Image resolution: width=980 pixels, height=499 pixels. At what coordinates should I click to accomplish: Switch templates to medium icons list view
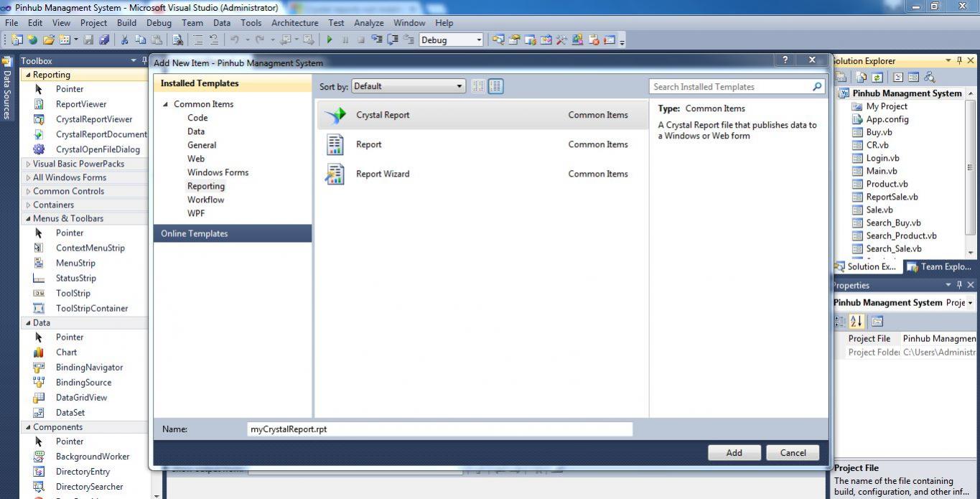coord(495,86)
